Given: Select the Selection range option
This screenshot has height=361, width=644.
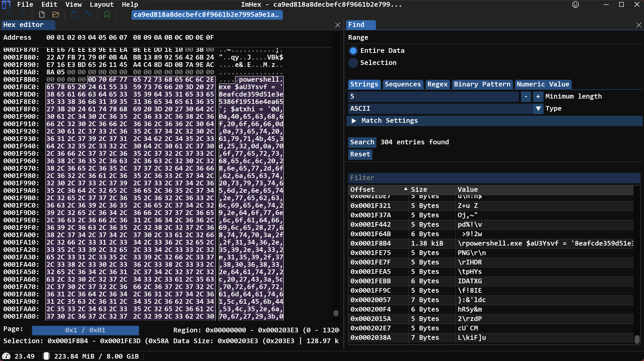Looking at the screenshot, I should 353,63.
